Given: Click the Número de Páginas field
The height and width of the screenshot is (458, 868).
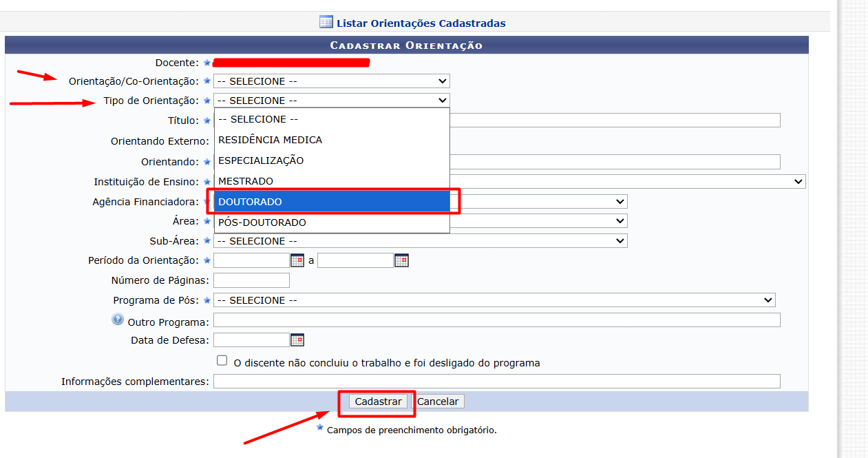Looking at the screenshot, I should 252,280.
